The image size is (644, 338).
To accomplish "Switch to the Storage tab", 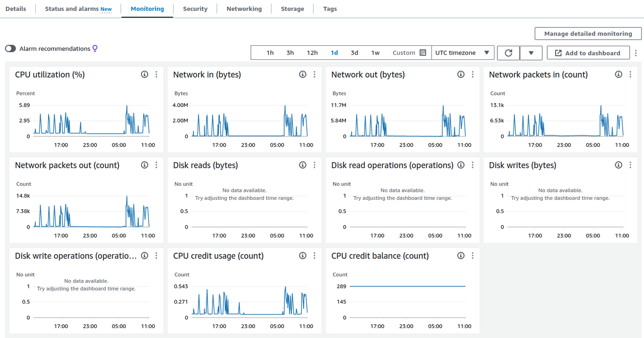I will point(292,9).
